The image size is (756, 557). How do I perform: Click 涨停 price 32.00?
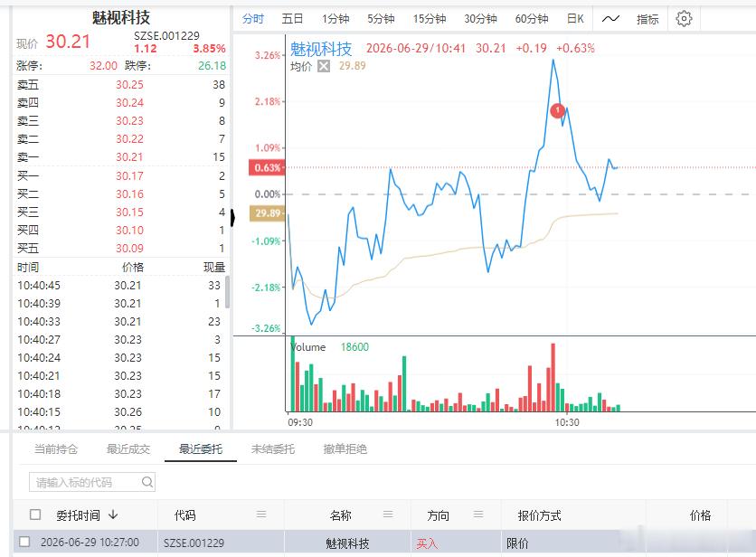click(x=103, y=66)
